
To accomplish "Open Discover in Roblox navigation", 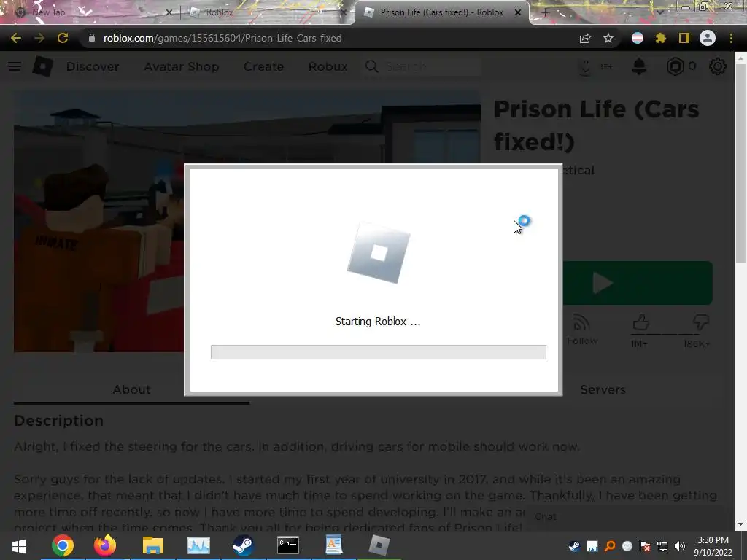I will pyautogui.click(x=93, y=66).
